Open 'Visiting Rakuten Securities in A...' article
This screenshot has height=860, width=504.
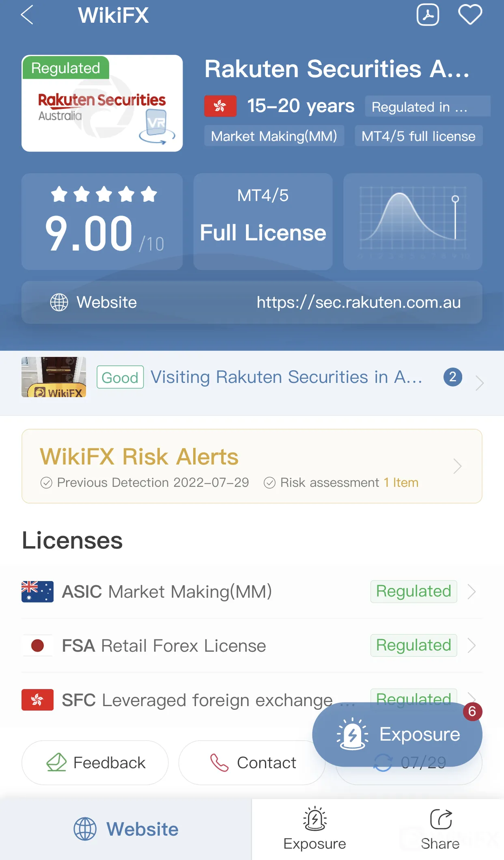[x=286, y=377]
